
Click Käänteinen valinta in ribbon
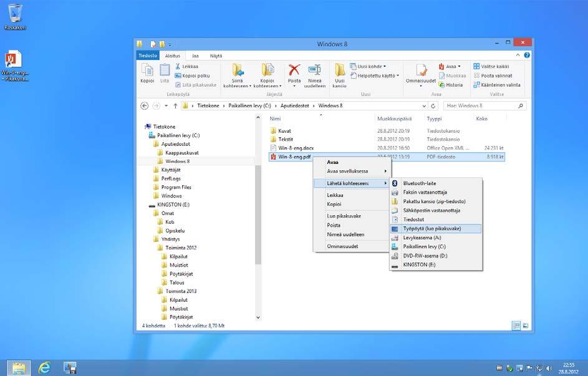(x=497, y=85)
